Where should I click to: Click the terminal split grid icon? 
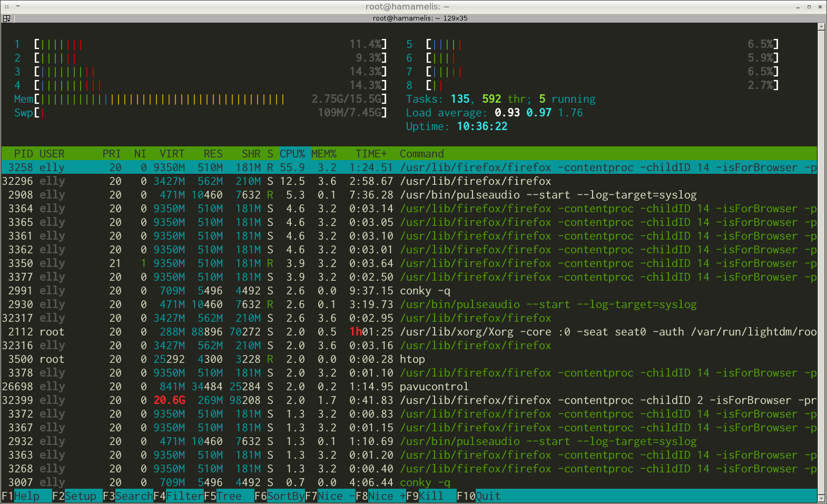(x=6, y=18)
